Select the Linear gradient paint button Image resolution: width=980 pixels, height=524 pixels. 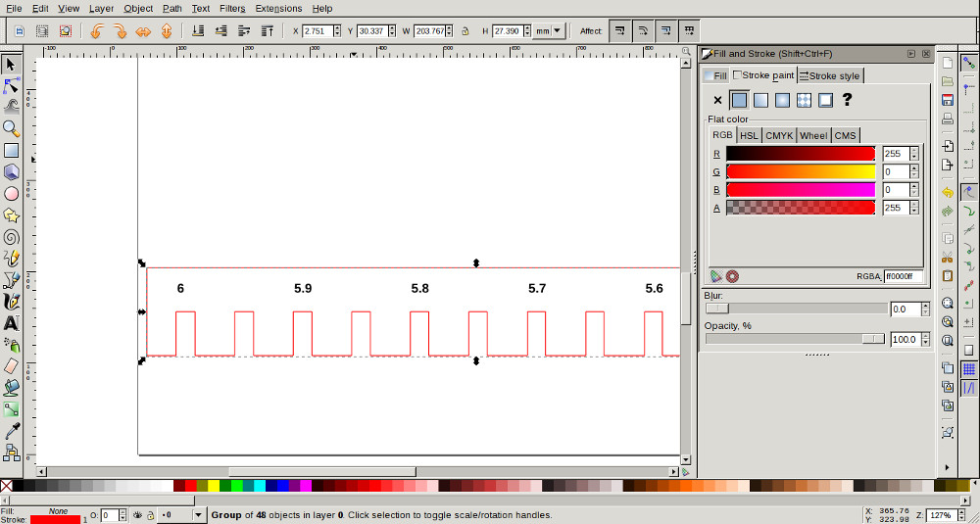(760, 100)
